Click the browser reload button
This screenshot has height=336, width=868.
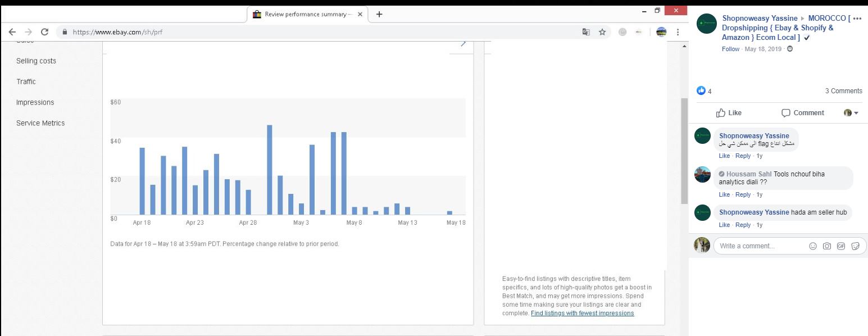coord(44,32)
